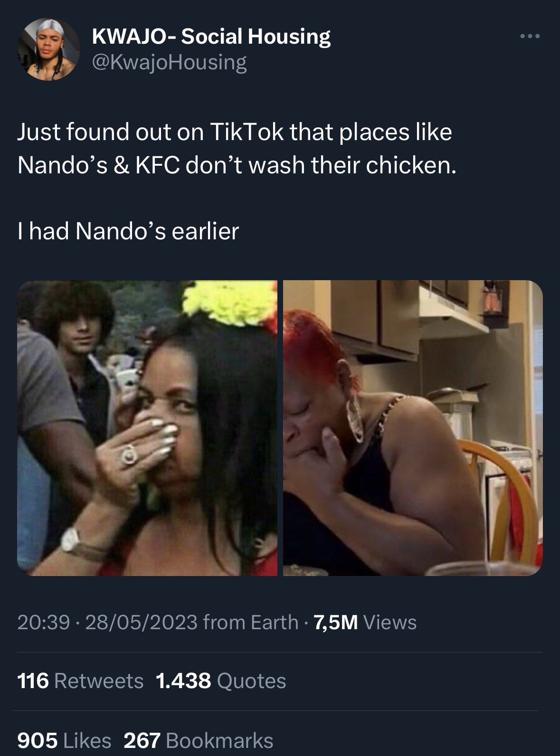Select the Retweets label text
The image size is (560, 756).
point(99,681)
